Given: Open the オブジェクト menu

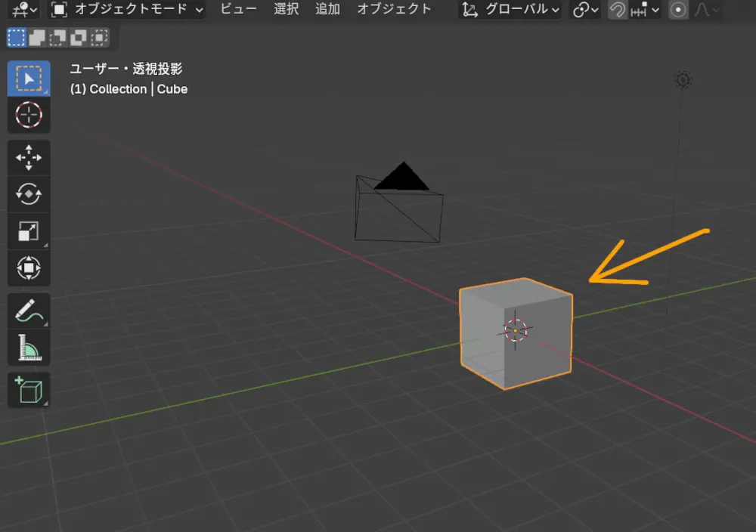Looking at the screenshot, I should pos(394,9).
